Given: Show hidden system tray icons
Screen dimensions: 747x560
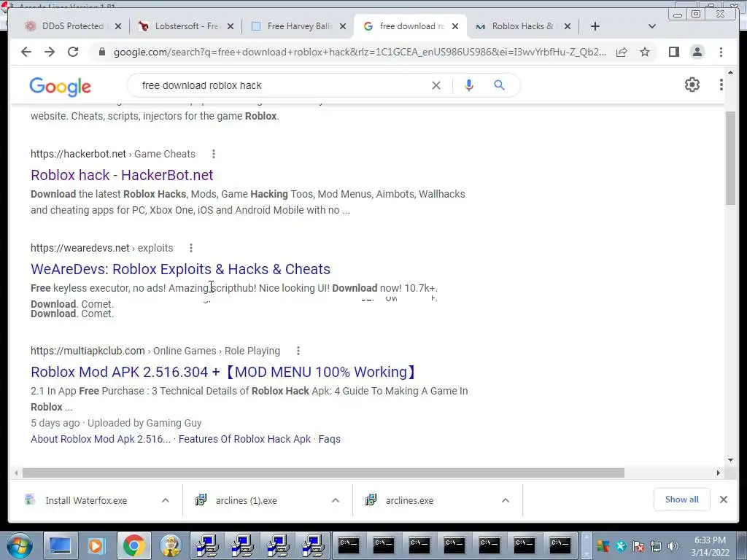Looking at the screenshot, I should (x=587, y=545).
